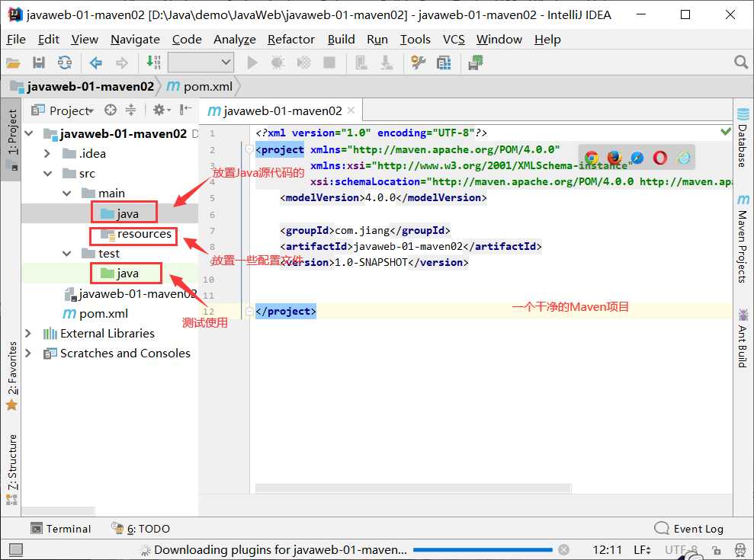Click the Open folder toolbar icon
754x560 pixels.
13,62
